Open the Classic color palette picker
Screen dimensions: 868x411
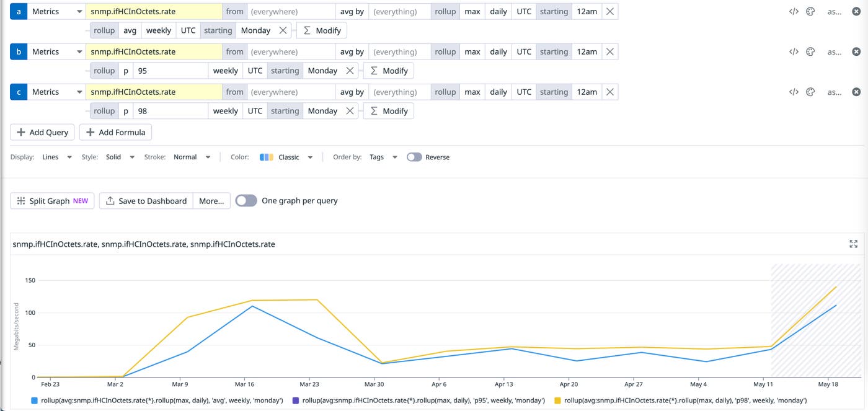tap(286, 157)
